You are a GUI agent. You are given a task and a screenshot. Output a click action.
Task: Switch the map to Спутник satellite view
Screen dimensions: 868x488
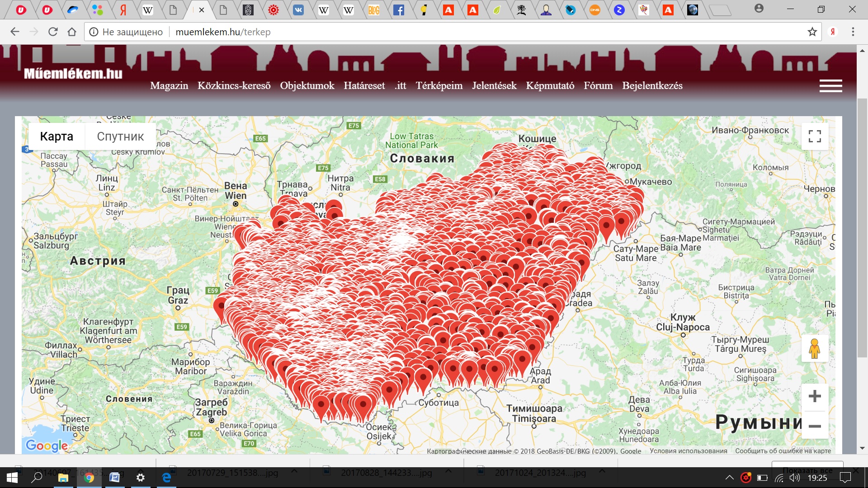120,136
